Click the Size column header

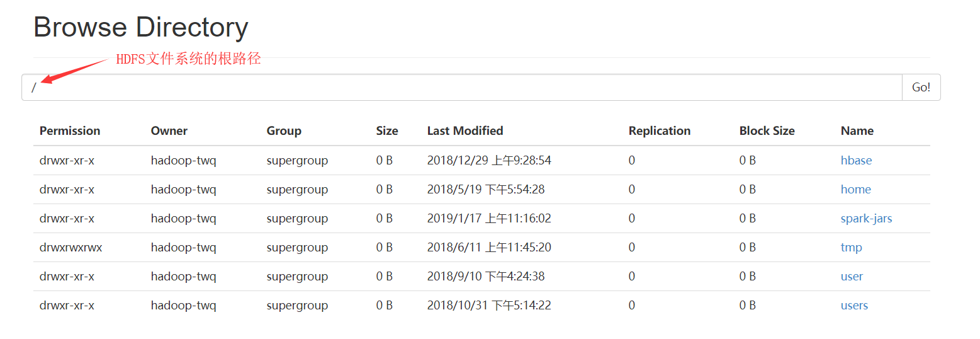(387, 130)
